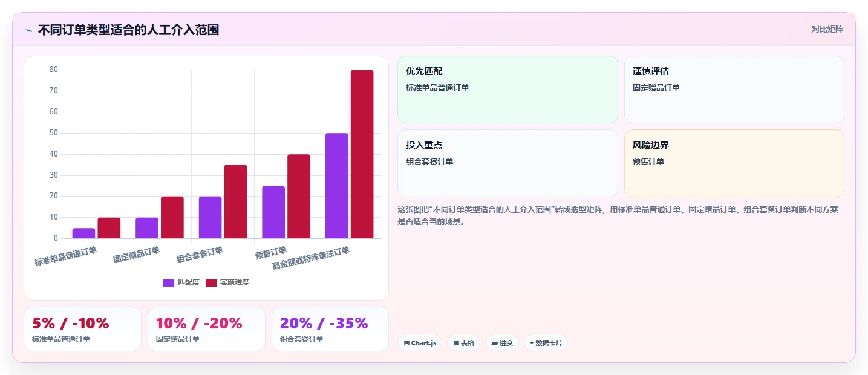Click the chart title 不同订单类型适合的人工介入范围

tap(128, 30)
